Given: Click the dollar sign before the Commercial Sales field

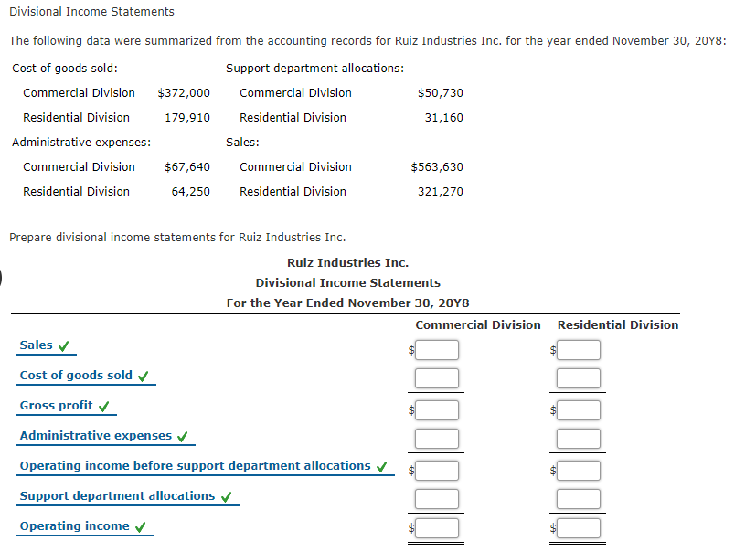Looking at the screenshot, I should 411,350.
